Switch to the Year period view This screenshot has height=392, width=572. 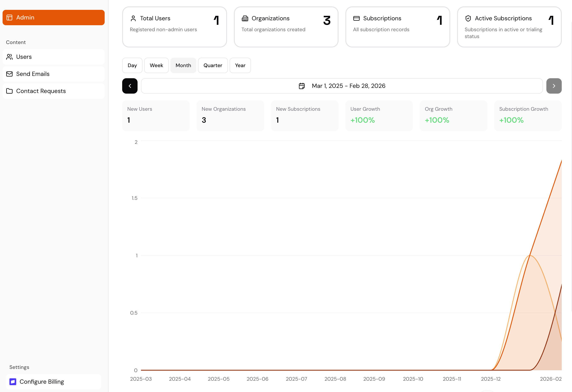[240, 65]
